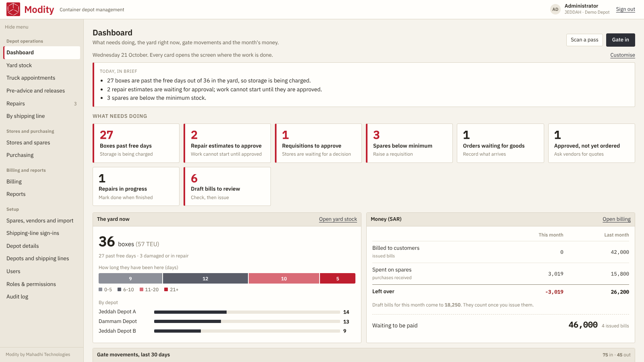Open Depot details setup page

click(42, 246)
